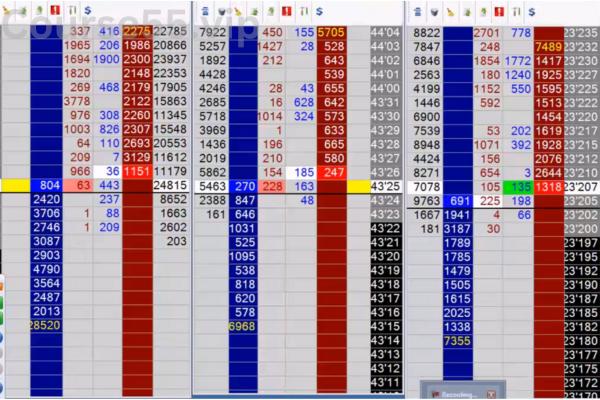
Task: Click the blue bid cell 804
Action: click(x=46, y=185)
